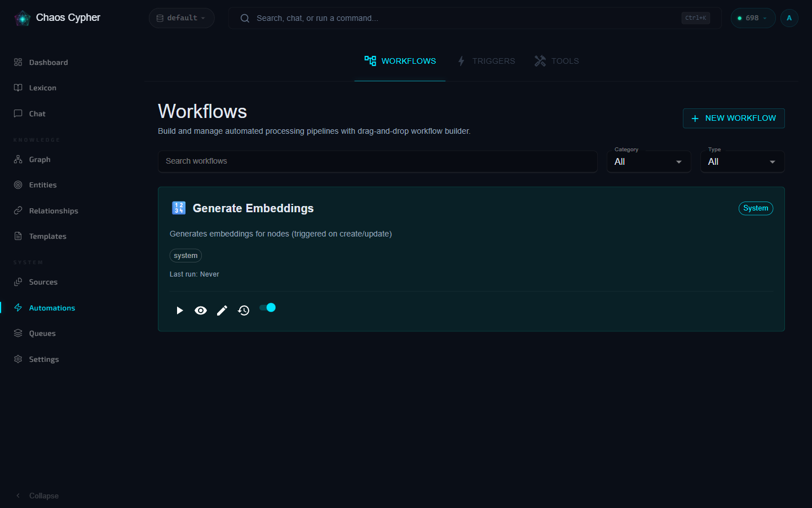Open the Category filter dropdown
This screenshot has width=812, height=508.
pos(648,161)
